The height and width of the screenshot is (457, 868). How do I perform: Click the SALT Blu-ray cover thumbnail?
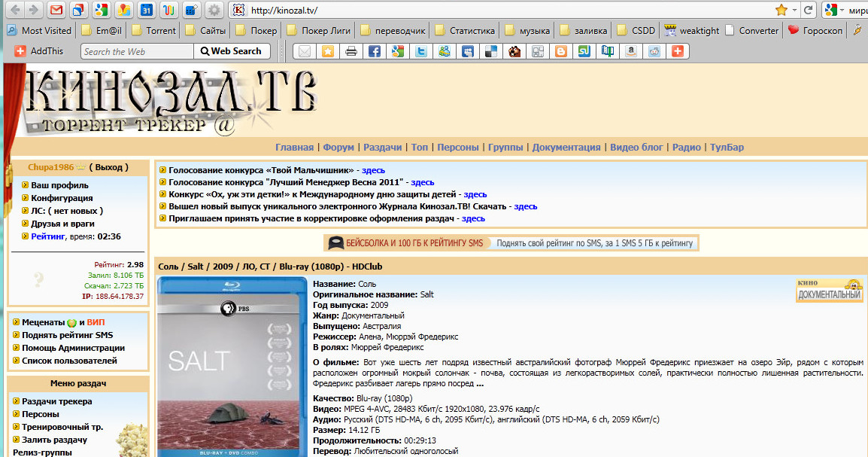click(x=232, y=367)
